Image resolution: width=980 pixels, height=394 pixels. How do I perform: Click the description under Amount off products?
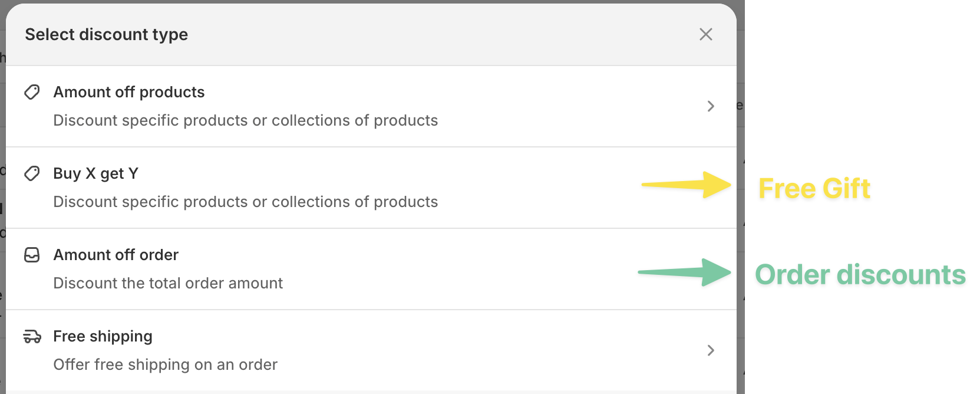(x=245, y=120)
